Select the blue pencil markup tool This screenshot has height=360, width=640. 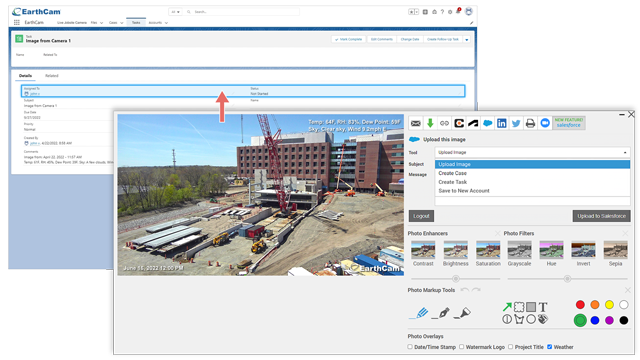tap(419, 313)
